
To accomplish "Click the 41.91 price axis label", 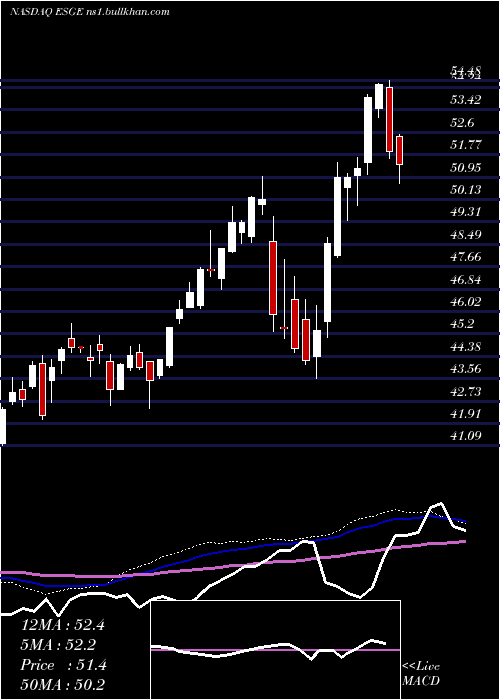I will [x=466, y=414].
